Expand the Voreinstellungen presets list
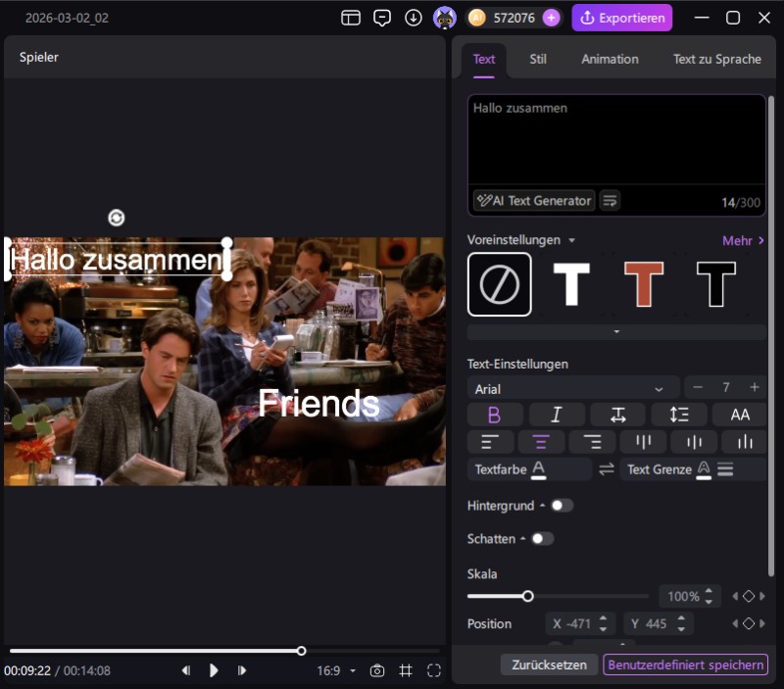 616,332
